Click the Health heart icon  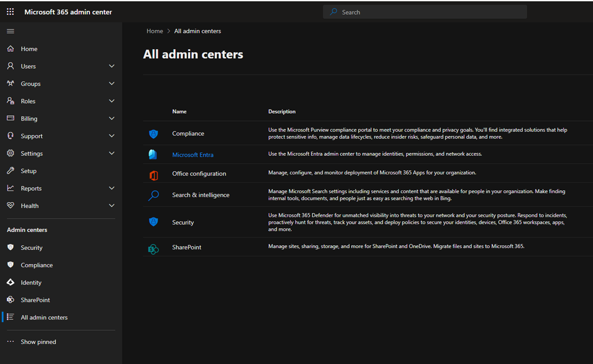11,206
